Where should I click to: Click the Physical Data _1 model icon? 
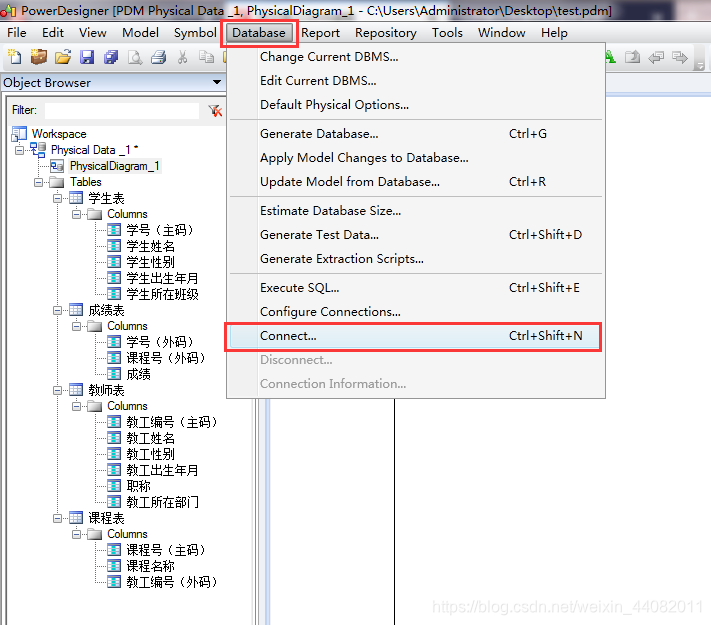[x=38, y=150]
